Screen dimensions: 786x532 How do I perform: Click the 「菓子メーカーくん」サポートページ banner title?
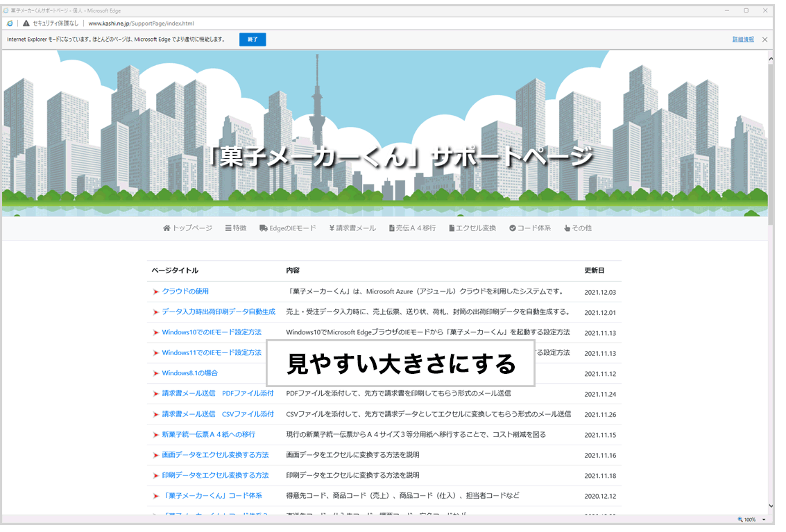(400, 157)
